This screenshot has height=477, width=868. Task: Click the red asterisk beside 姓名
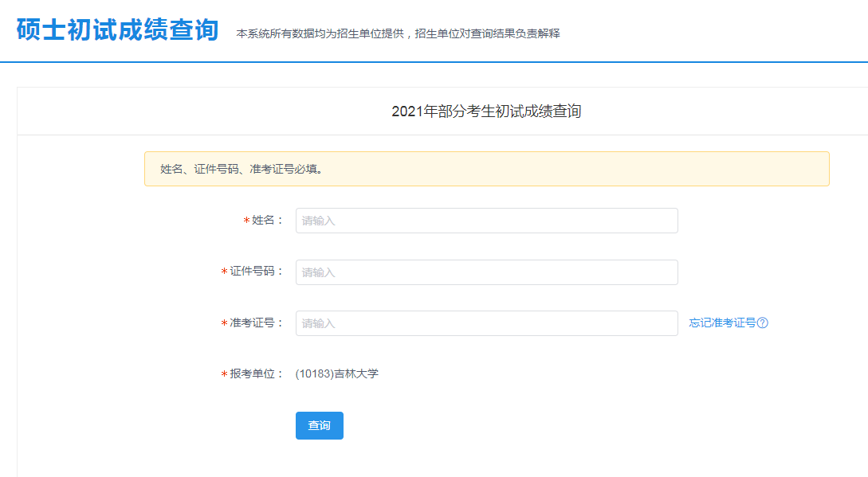tap(246, 221)
